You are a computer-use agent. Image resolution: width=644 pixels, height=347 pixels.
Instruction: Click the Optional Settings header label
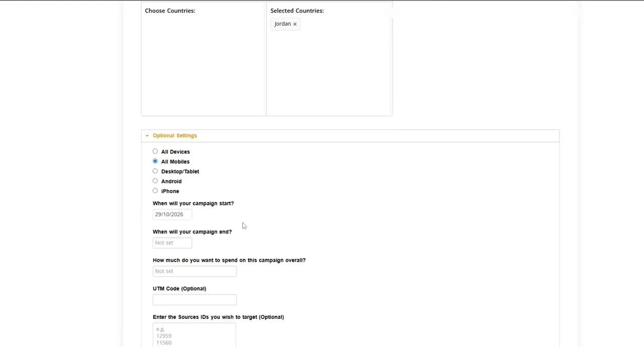tap(175, 135)
